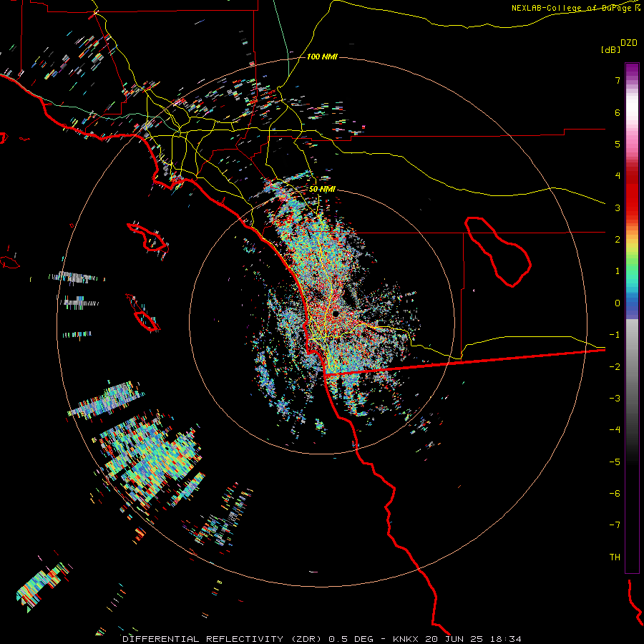
Task: Click the 2 tick label on colorbar
Action: pyautogui.click(x=618, y=240)
